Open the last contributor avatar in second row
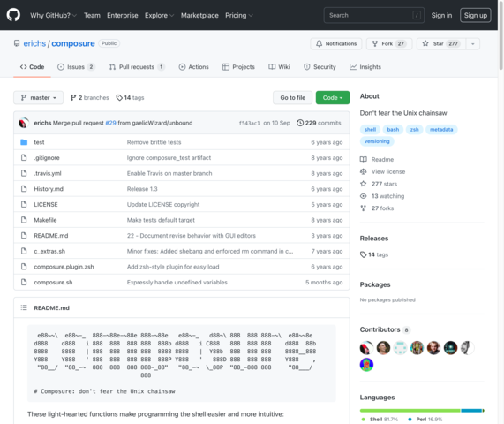This screenshot has height=424, width=504. point(366,365)
